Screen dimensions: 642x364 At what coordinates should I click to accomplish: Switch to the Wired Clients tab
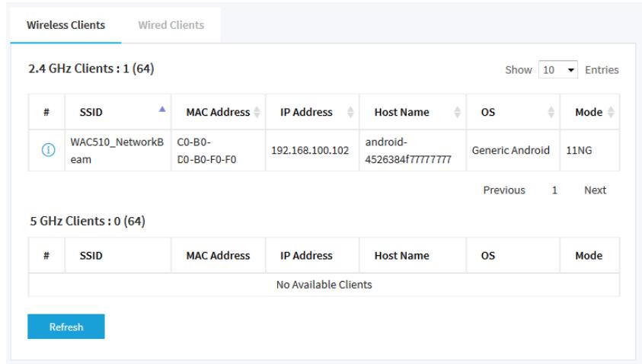(x=171, y=25)
